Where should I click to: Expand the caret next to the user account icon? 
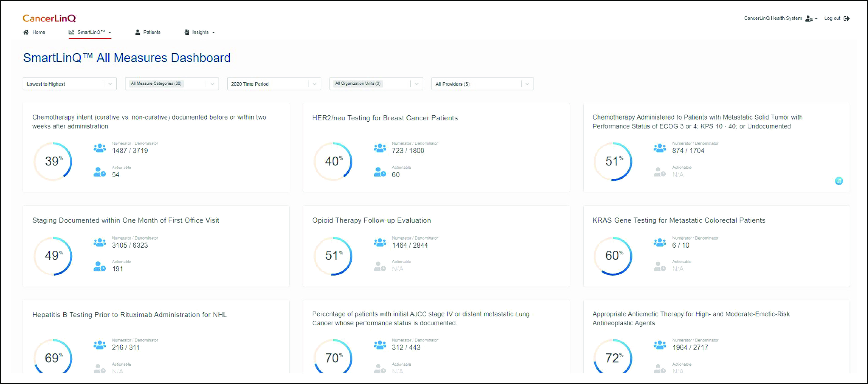(816, 19)
